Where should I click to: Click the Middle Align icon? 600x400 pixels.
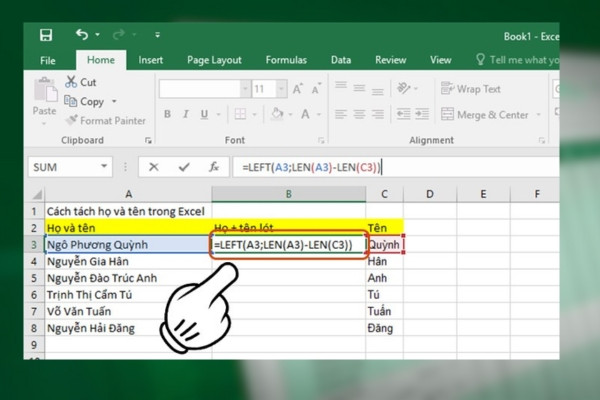click(x=359, y=88)
